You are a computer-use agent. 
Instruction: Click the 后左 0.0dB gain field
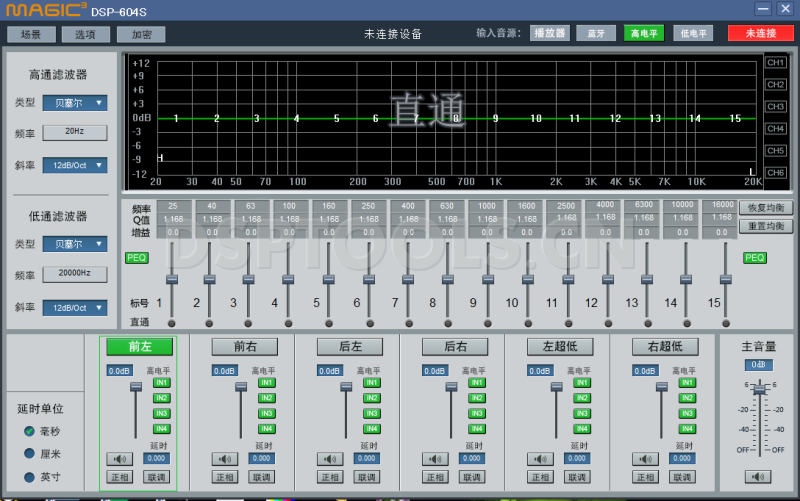[x=330, y=371]
